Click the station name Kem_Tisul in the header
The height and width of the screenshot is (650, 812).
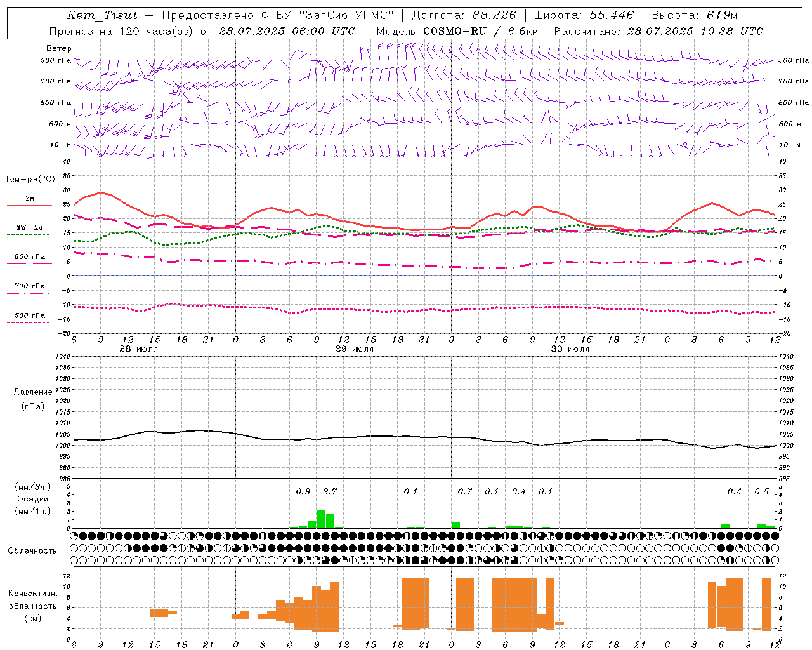(102, 15)
